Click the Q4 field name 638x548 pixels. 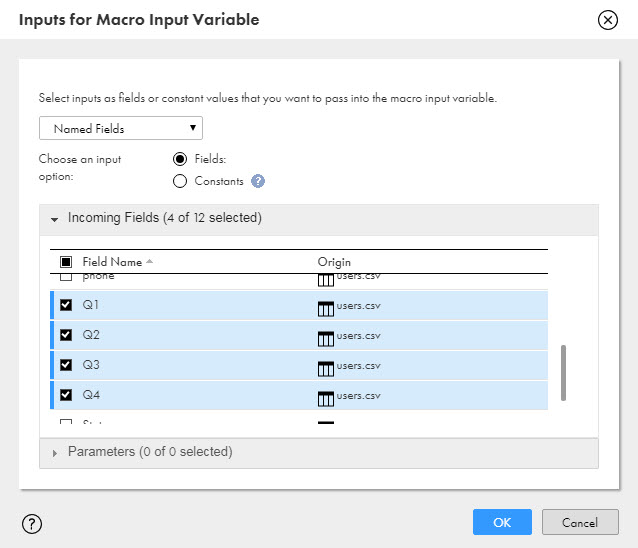91,395
